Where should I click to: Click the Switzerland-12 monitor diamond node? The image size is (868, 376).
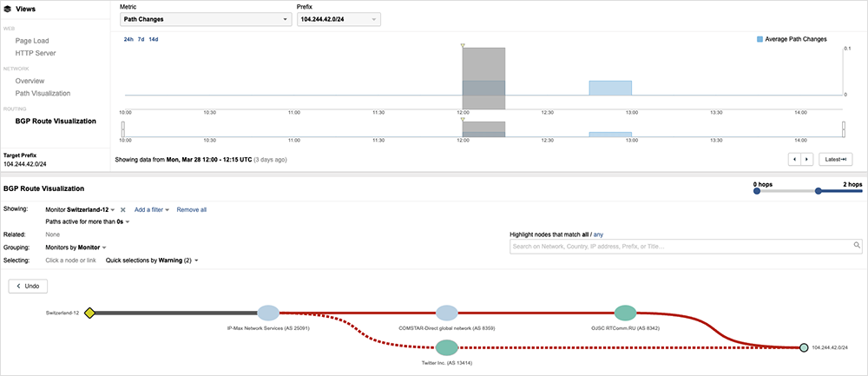click(89, 313)
